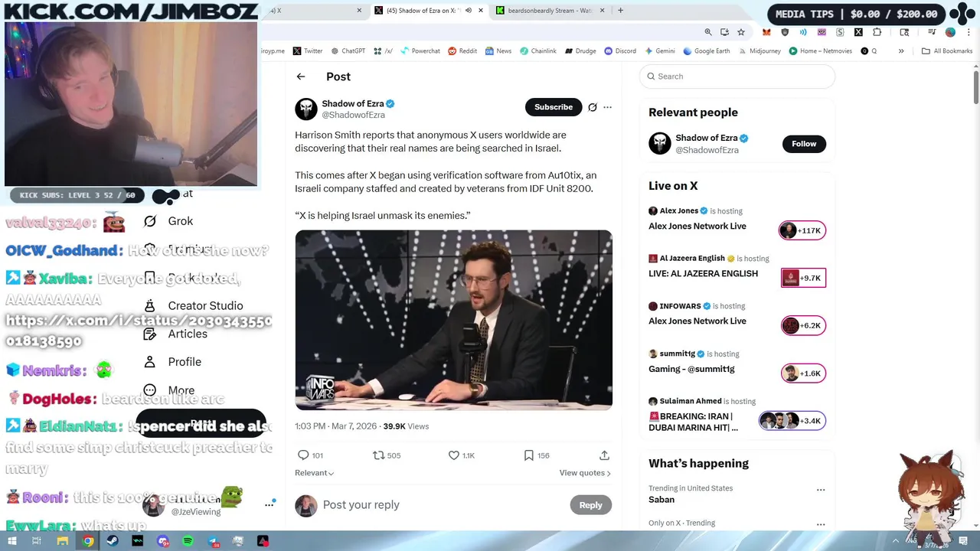Open Telegram from the taskbar
980x551 pixels.
214,541
